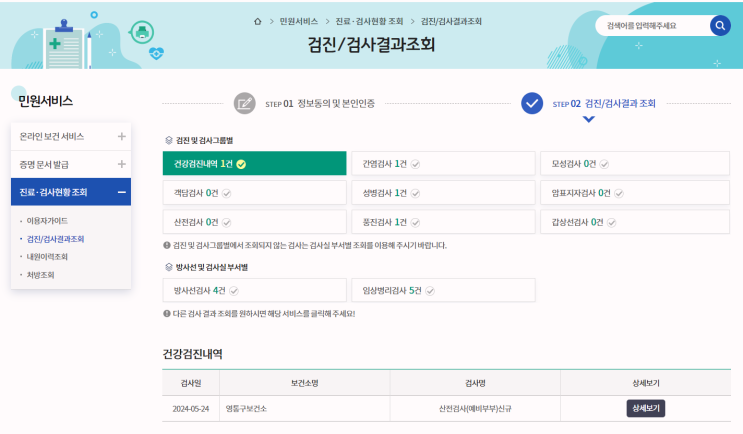Viewport: 743px width, 434px height.
Task: Expand the 증명 문서 발급 menu
Action: click(71, 164)
